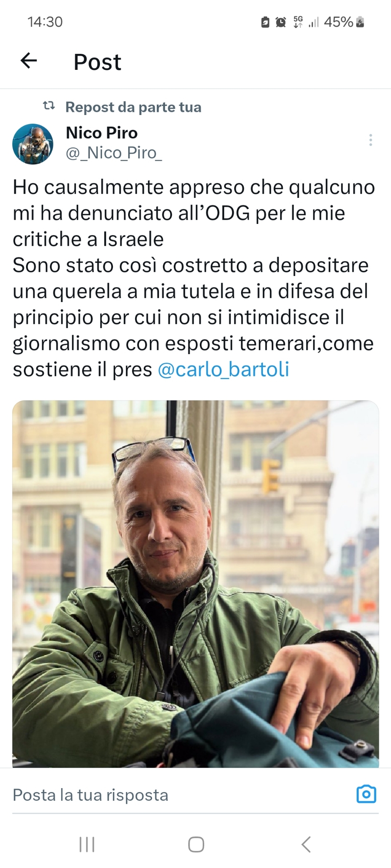This screenshot has height=868, width=391.
Task: Tap the Post header title
Action: click(x=97, y=62)
